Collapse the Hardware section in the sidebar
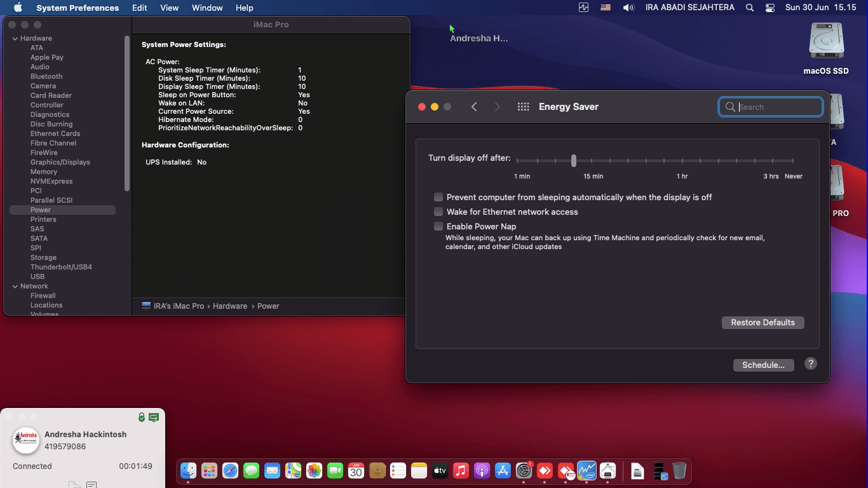The width and height of the screenshot is (868, 488). tap(15, 38)
